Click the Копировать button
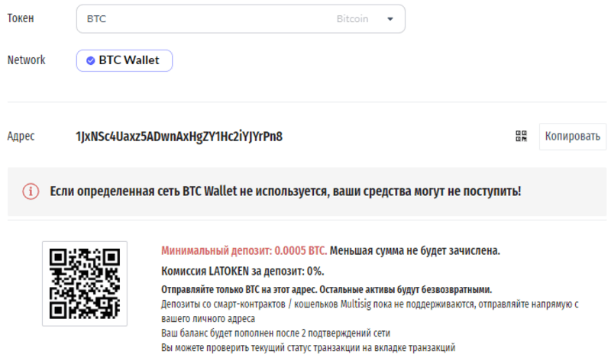The width and height of the screenshot is (611, 364). coord(572,137)
